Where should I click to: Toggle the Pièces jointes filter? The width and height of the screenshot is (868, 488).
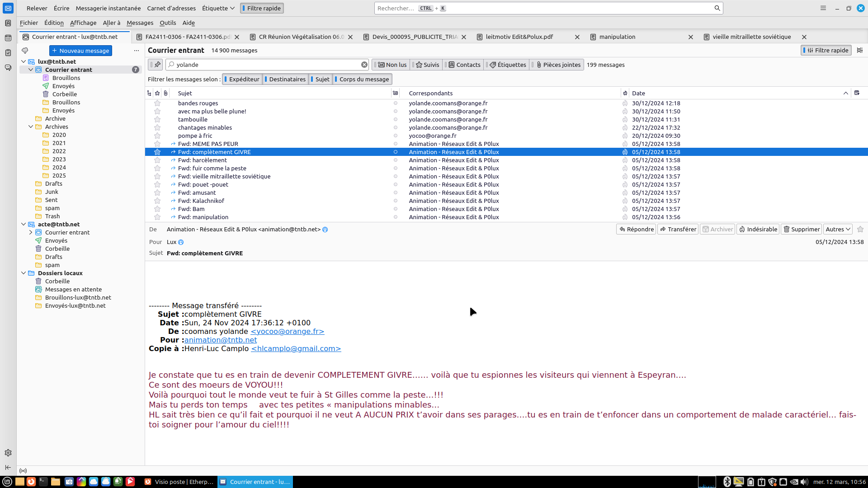click(x=558, y=65)
